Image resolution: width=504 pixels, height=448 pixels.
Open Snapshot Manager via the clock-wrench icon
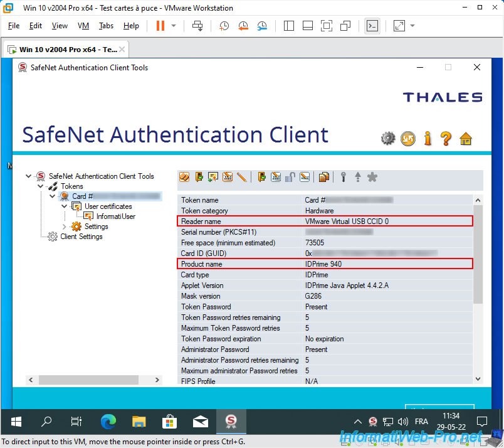(x=262, y=26)
